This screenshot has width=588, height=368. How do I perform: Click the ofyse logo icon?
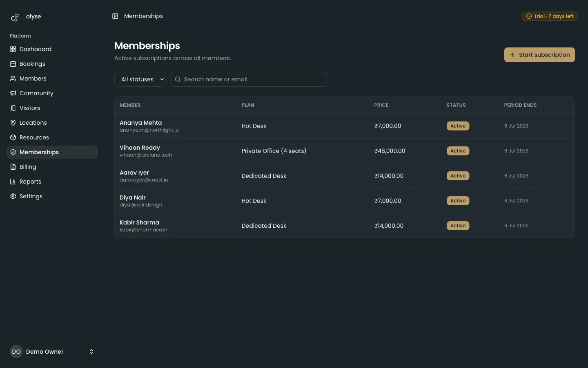(15, 17)
